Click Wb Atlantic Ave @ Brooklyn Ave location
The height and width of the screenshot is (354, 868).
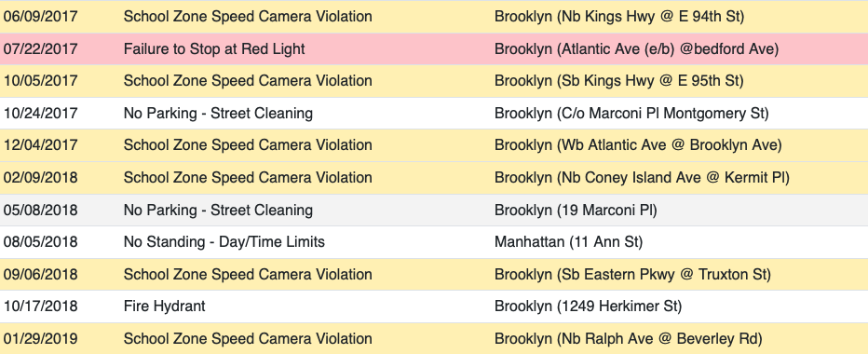[638, 145]
